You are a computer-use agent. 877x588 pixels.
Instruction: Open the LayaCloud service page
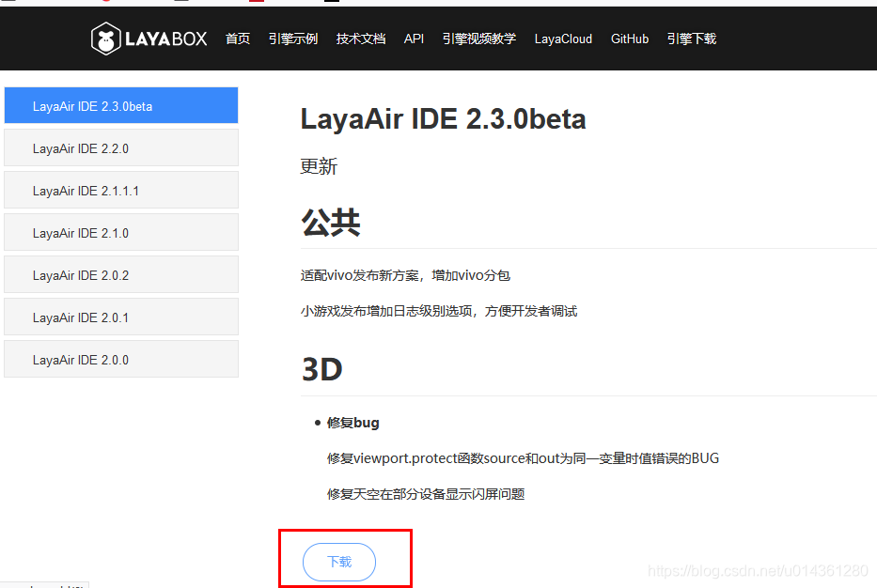click(562, 39)
